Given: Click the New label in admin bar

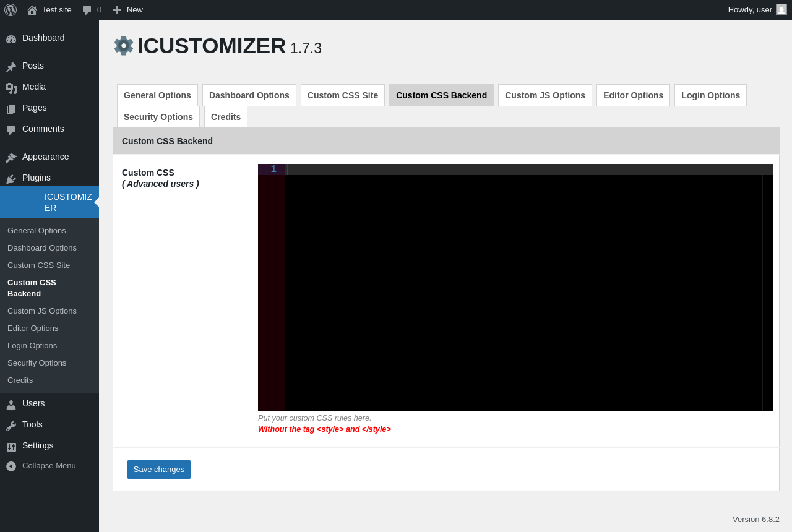Looking at the screenshot, I should pyautogui.click(x=135, y=10).
